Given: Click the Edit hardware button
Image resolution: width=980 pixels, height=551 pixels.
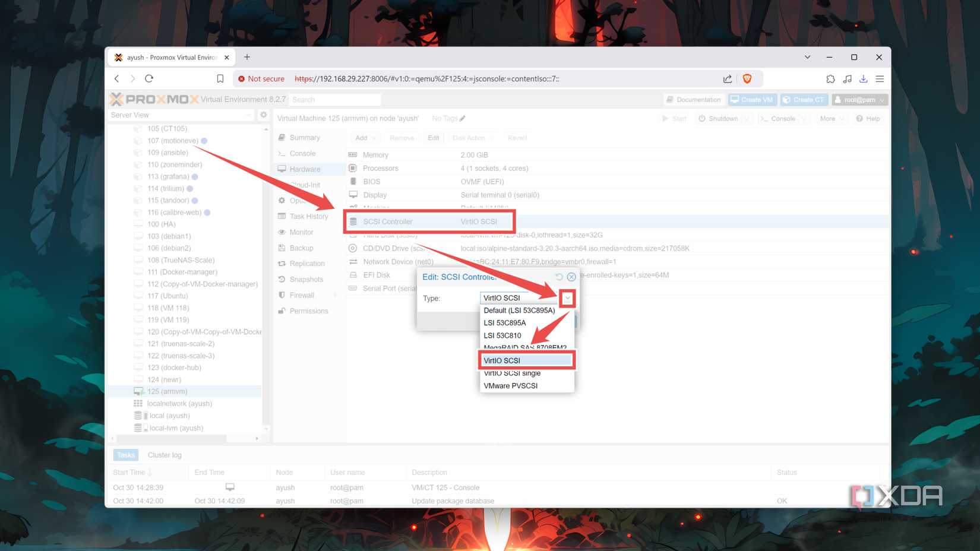Looking at the screenshot, I should (x=434, y=138).
